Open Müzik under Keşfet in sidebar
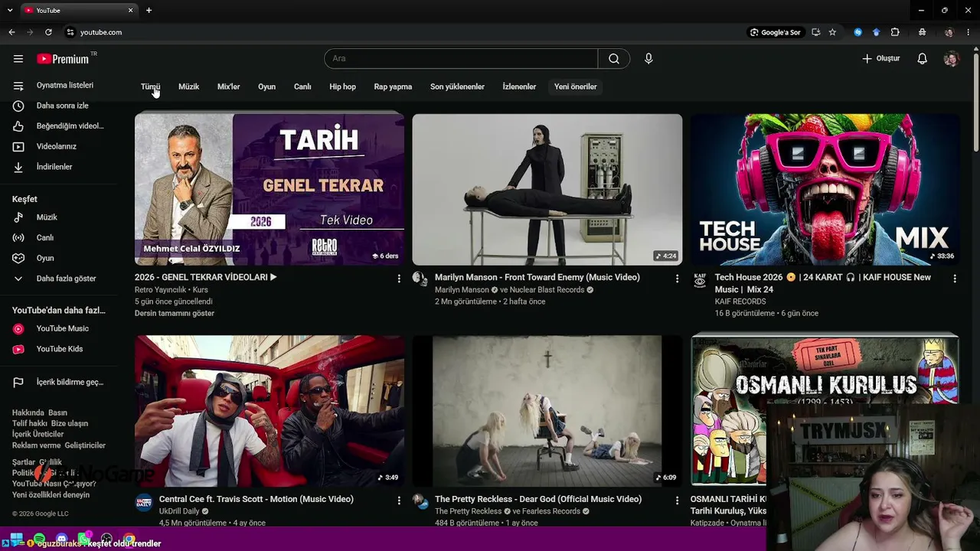980x551 pixels. [58, 217]
